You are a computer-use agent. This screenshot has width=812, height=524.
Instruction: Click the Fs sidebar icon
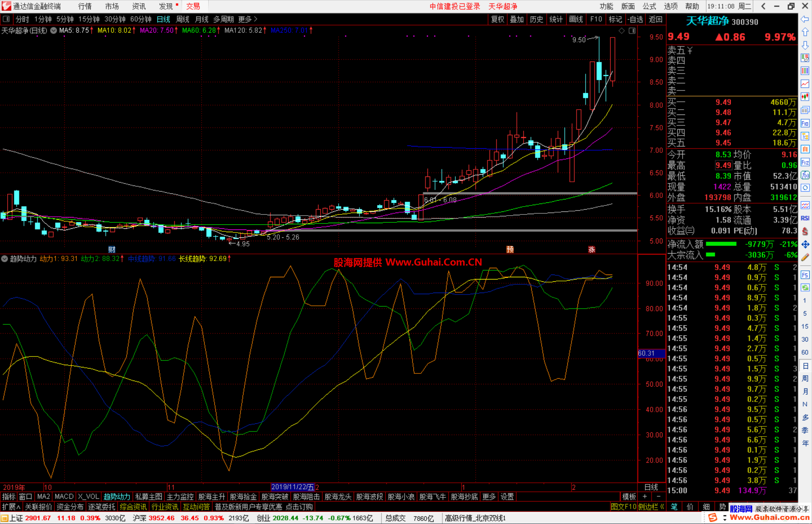click(805, 275)
